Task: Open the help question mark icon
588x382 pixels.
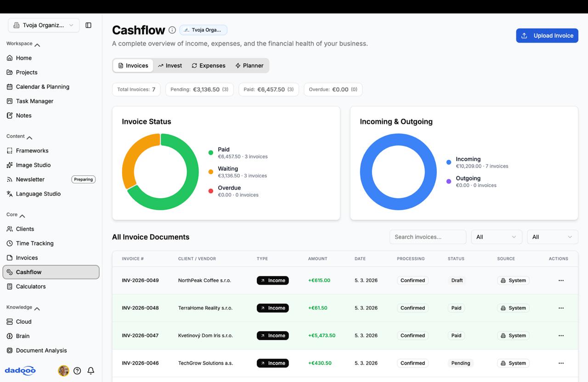Action: tap(77, 371)
